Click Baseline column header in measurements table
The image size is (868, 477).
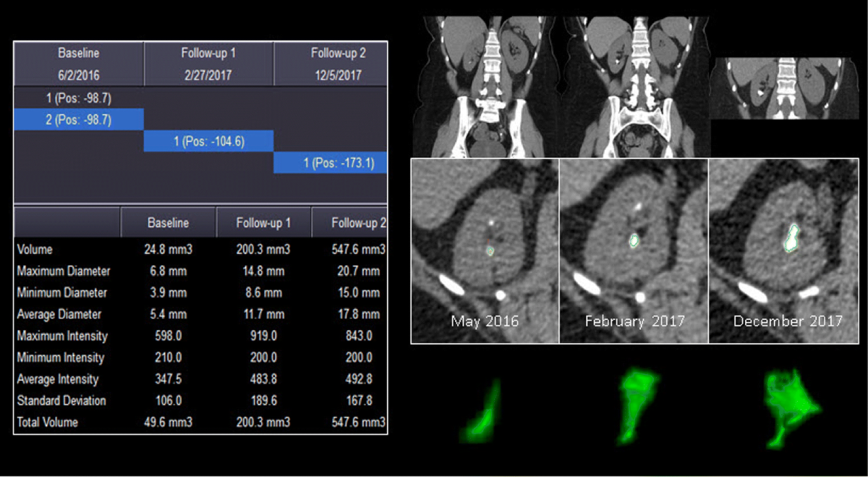[x=168, y=223]
